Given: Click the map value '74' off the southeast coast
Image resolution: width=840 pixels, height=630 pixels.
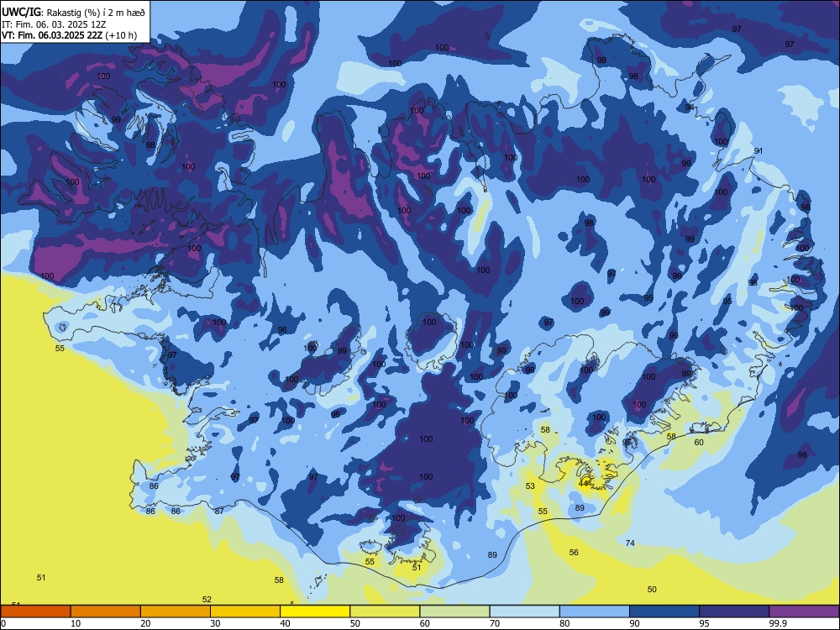Looking at the screenshot, I should pyautogui.click(x=630, y=543).
